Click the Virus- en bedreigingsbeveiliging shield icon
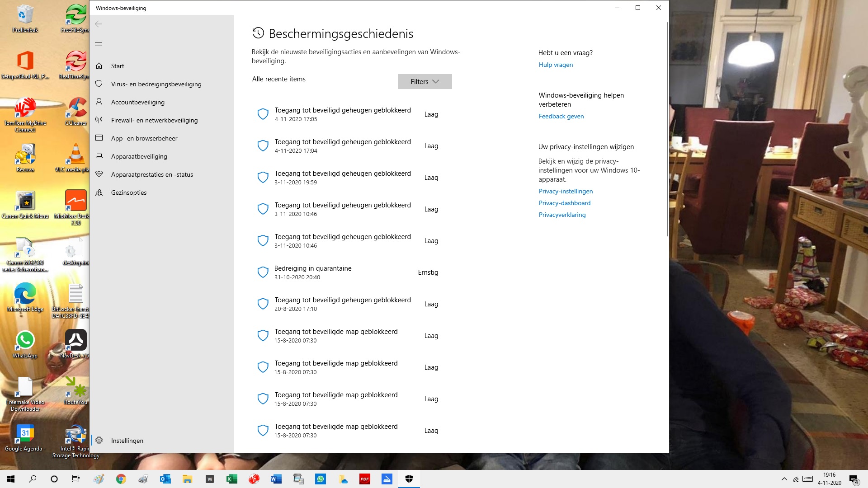 click(x=99, y=84)
